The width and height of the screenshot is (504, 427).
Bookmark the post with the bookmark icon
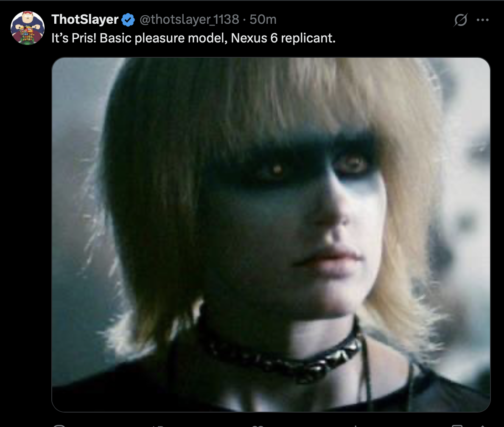[x=457, y=426]
